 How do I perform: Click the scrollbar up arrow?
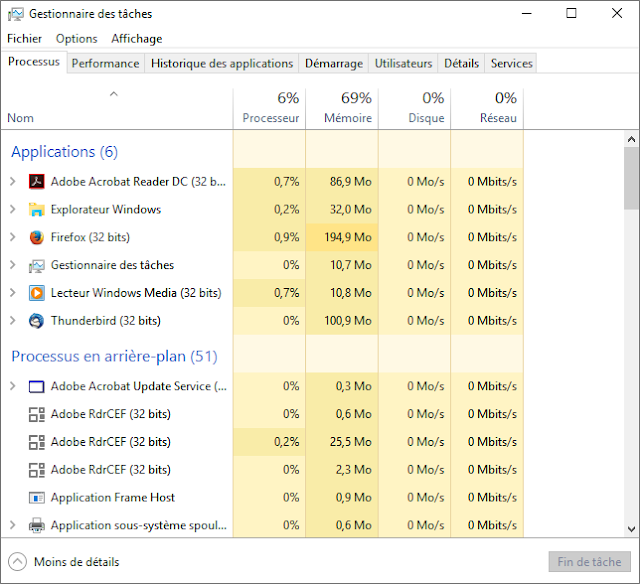click(631, 140)
